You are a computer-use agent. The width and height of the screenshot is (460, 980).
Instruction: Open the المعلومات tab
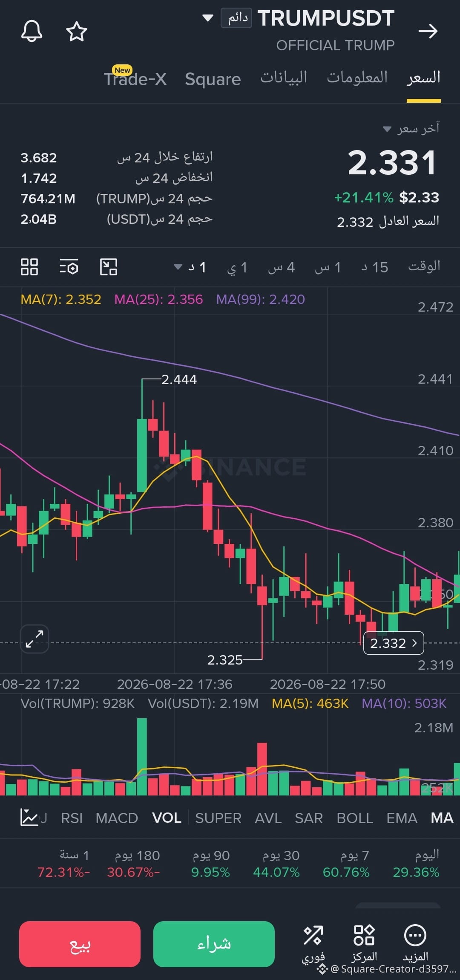[357, 78]
